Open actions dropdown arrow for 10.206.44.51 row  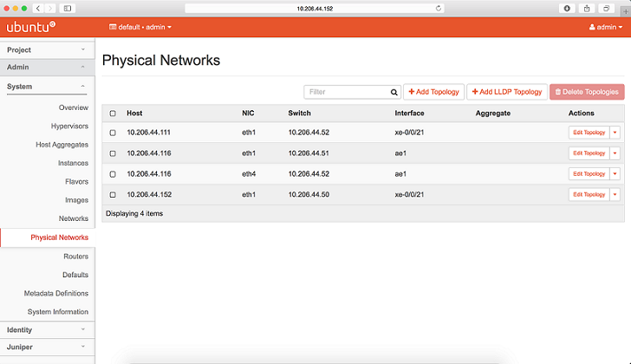(x=615, y=153)
